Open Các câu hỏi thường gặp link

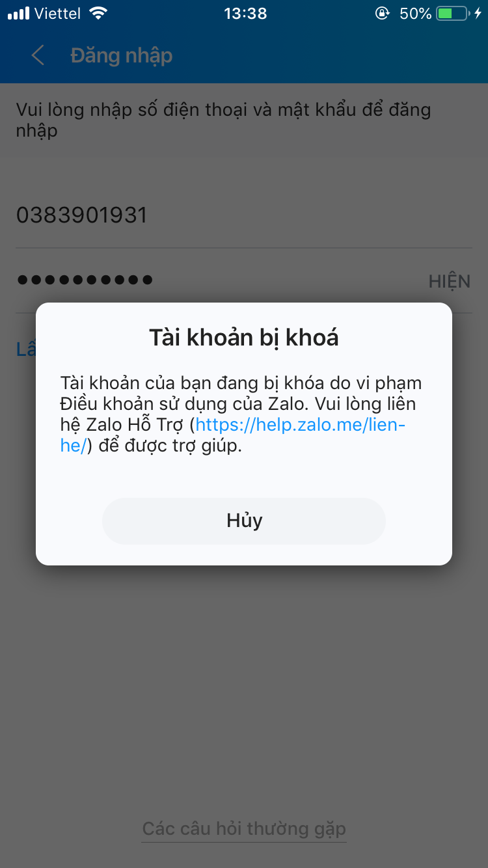coord(244,828)
